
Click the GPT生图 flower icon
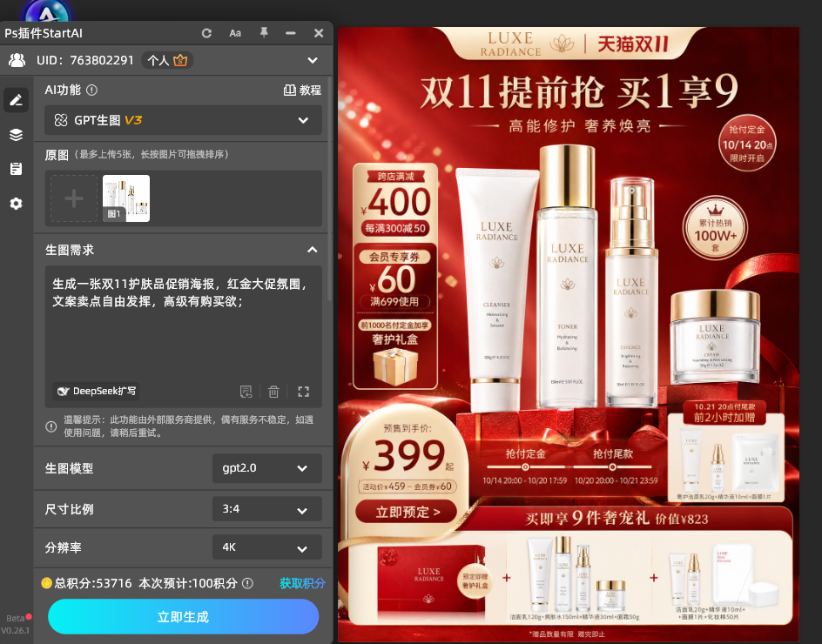(x=61, y=120)
